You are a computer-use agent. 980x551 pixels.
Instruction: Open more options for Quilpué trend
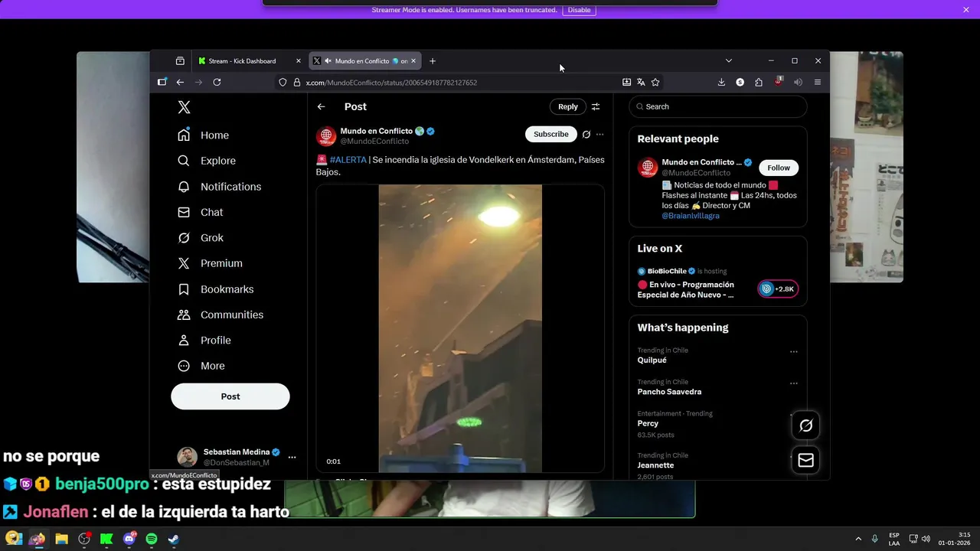793,352
